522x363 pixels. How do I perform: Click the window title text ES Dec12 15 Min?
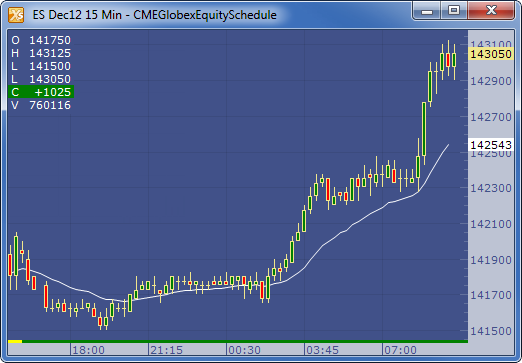[77, 15]
